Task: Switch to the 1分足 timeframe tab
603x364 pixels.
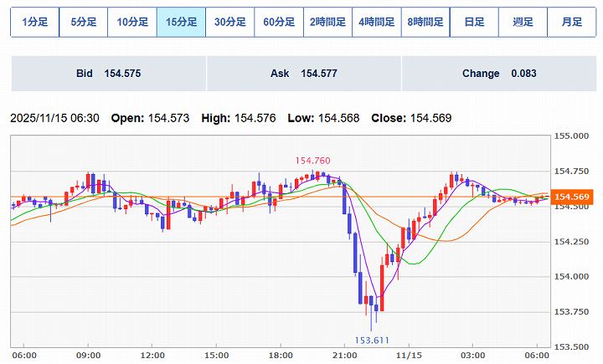Action: point(34,22)
